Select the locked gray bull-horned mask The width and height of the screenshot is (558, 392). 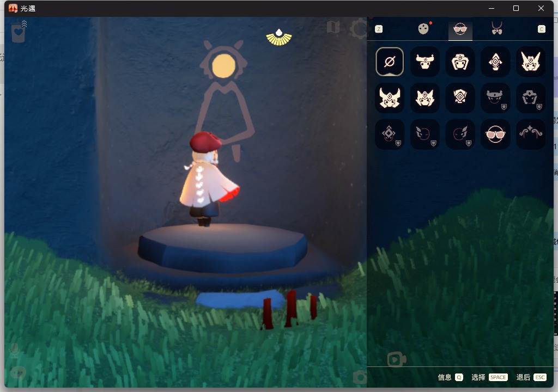click(x=495, y=98)
